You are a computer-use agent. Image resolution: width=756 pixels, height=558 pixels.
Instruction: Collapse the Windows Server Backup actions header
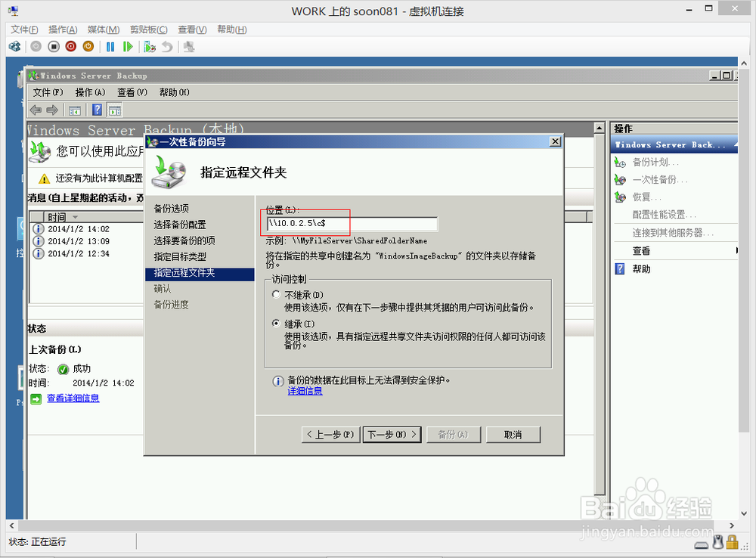click(x=736, y=144)
